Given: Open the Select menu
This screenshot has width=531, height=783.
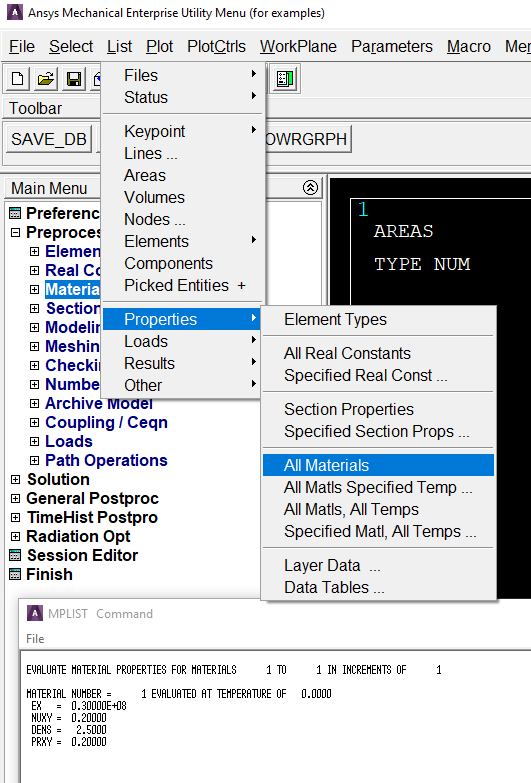Looking at the screenshot, I should [x=71, y=46].
